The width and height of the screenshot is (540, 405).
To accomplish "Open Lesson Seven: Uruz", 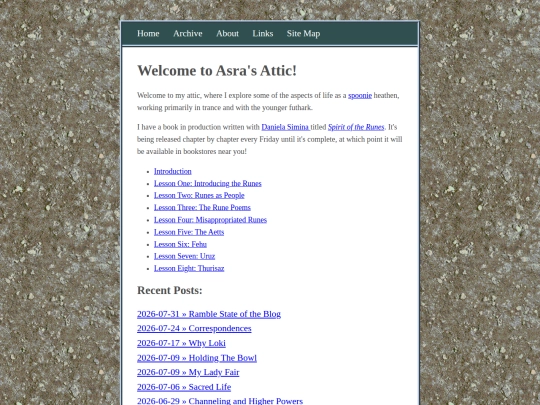I will click(184, 256).
